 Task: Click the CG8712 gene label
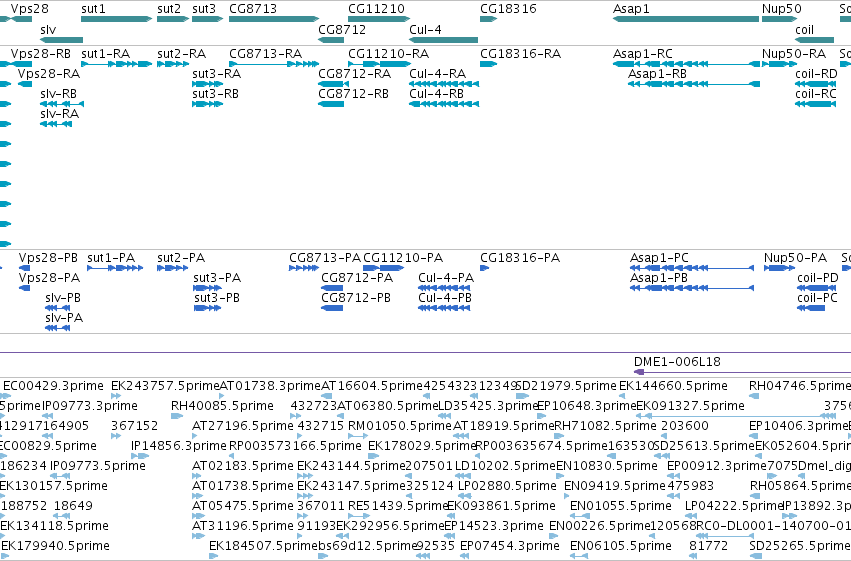(342, 29)
